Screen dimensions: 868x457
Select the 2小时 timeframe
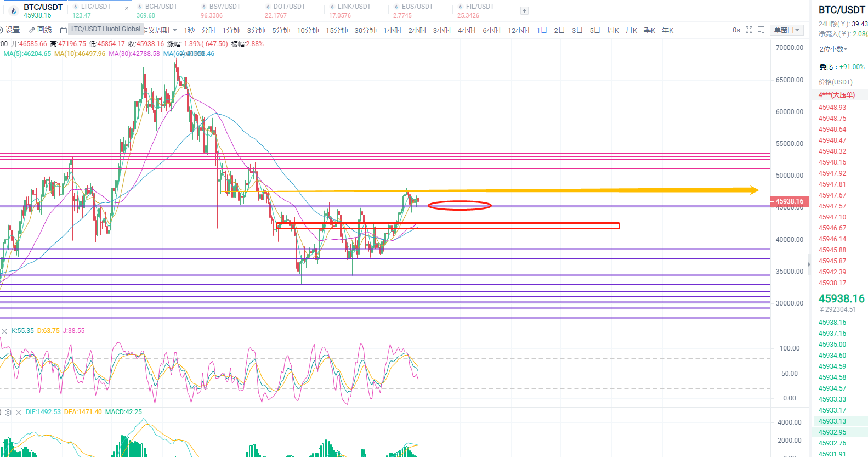tap(417, 30)
